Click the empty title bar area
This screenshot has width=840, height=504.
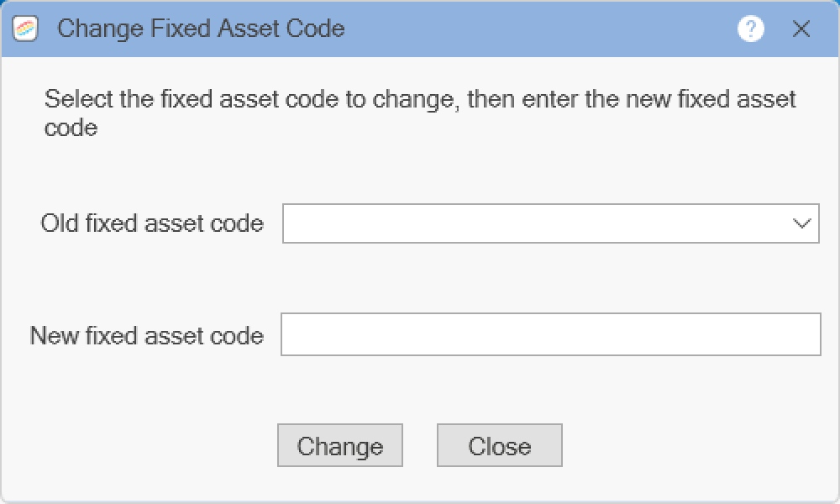point(538,29)
